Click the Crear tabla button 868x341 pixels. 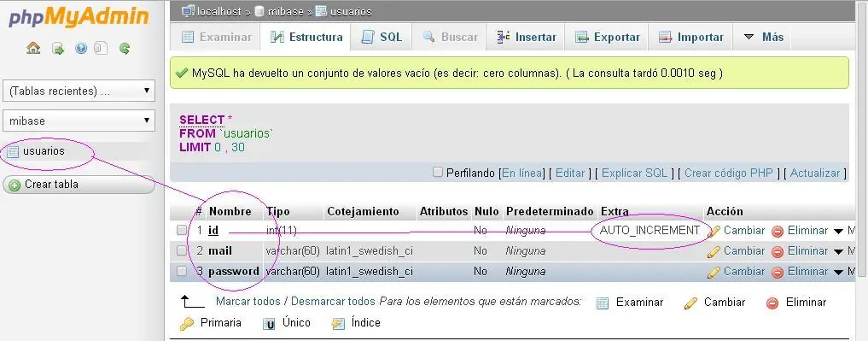coord(79,185)
